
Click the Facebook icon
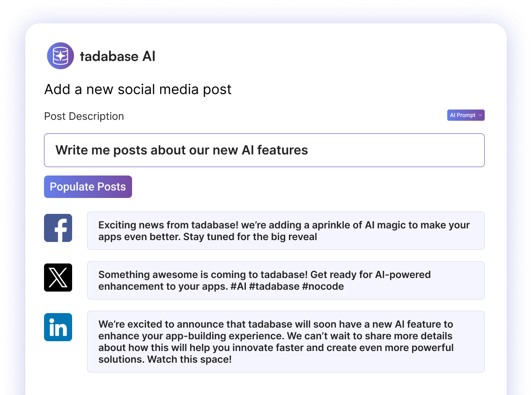(x=58, y=228)
